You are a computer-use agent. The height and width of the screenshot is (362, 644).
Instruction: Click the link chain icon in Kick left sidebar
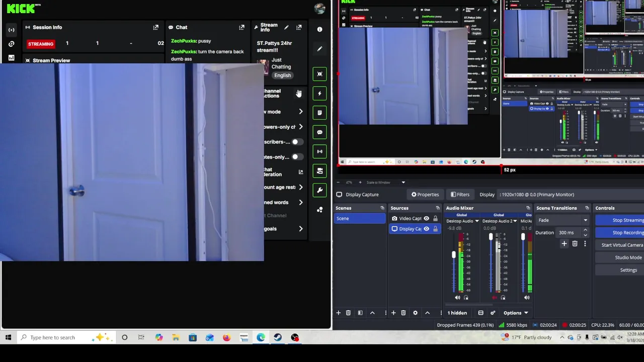[11, 44]
